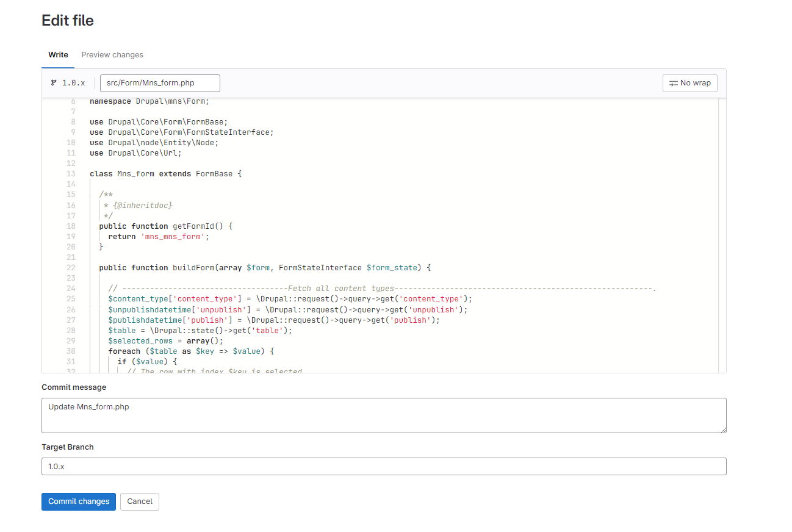Screen dimensions: 792x532
Task: Open the Preview changes tab
Action: [112, 55]
